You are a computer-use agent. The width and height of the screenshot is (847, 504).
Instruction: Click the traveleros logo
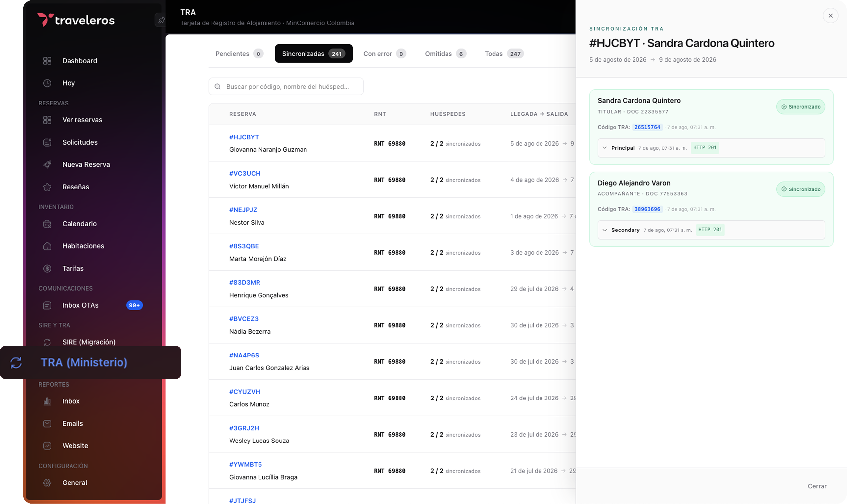[76, 20]
